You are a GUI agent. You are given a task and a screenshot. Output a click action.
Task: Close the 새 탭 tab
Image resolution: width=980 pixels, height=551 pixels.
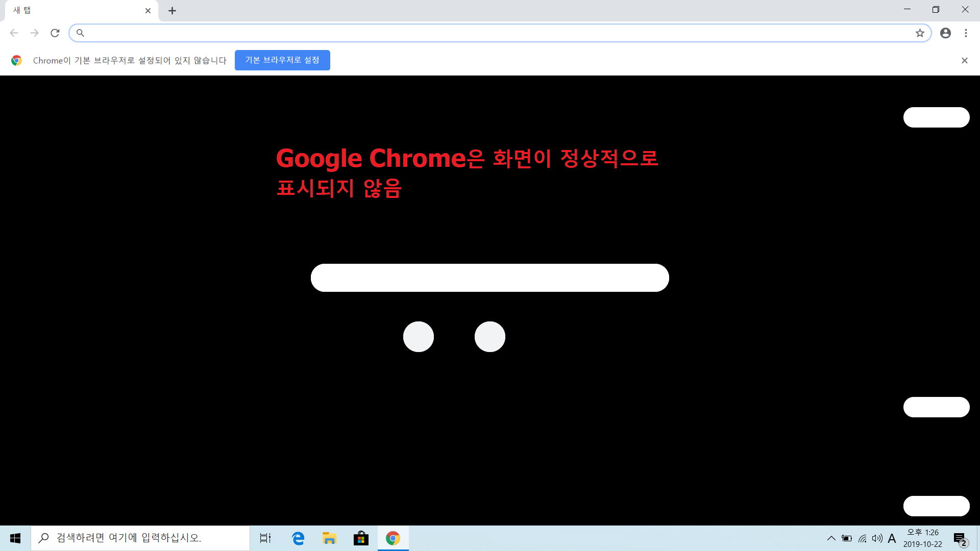[148, 11]
